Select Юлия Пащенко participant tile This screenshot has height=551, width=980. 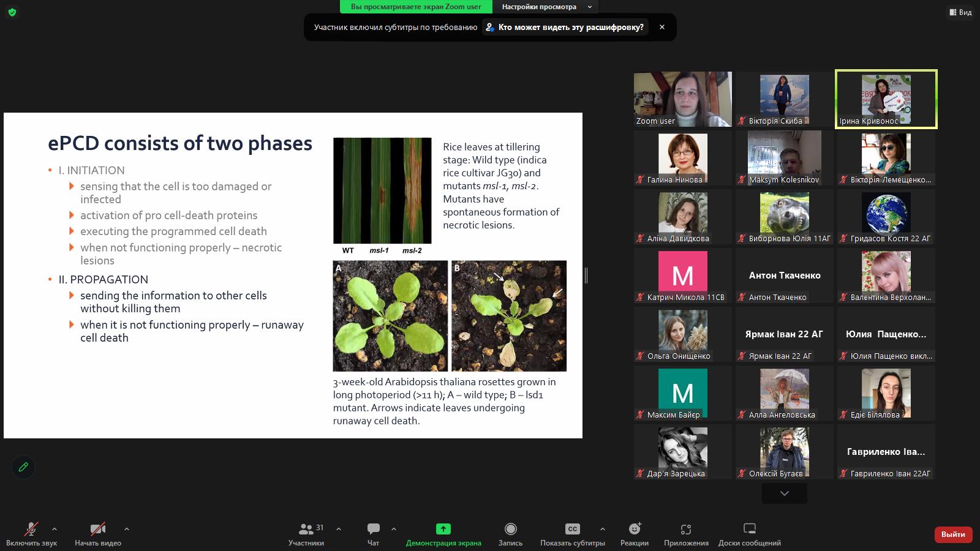click(x=886, y=334)
